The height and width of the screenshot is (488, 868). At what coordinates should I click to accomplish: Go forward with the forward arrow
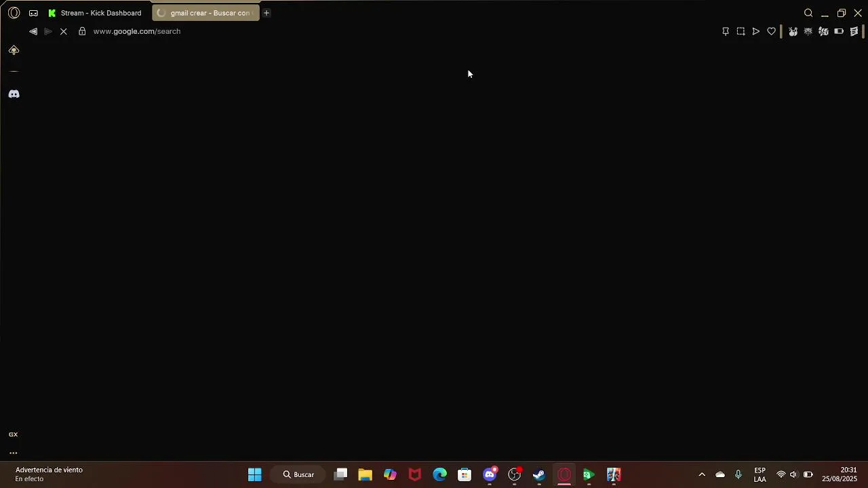[x=48, y=31]
